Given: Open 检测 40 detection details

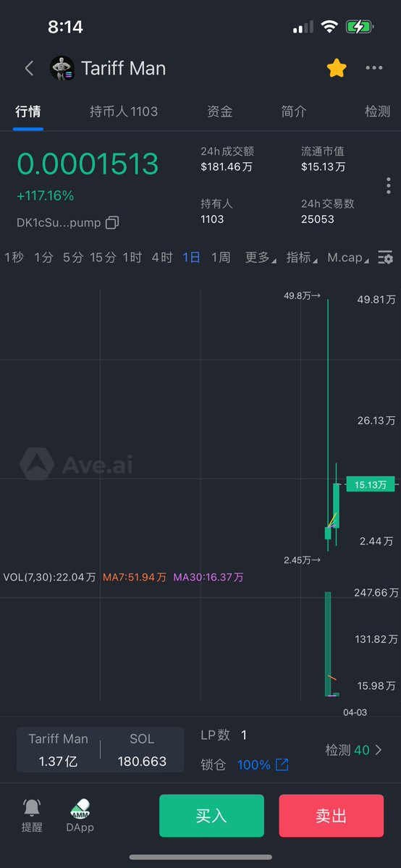Looking at the screenshot, I should click(353, 750).
